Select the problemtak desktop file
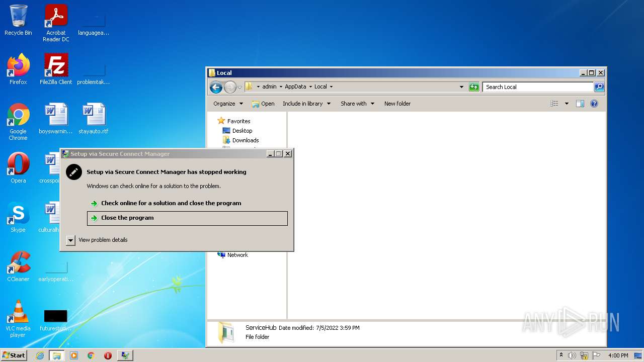This screenshot has width=644, height=362. 94,72
